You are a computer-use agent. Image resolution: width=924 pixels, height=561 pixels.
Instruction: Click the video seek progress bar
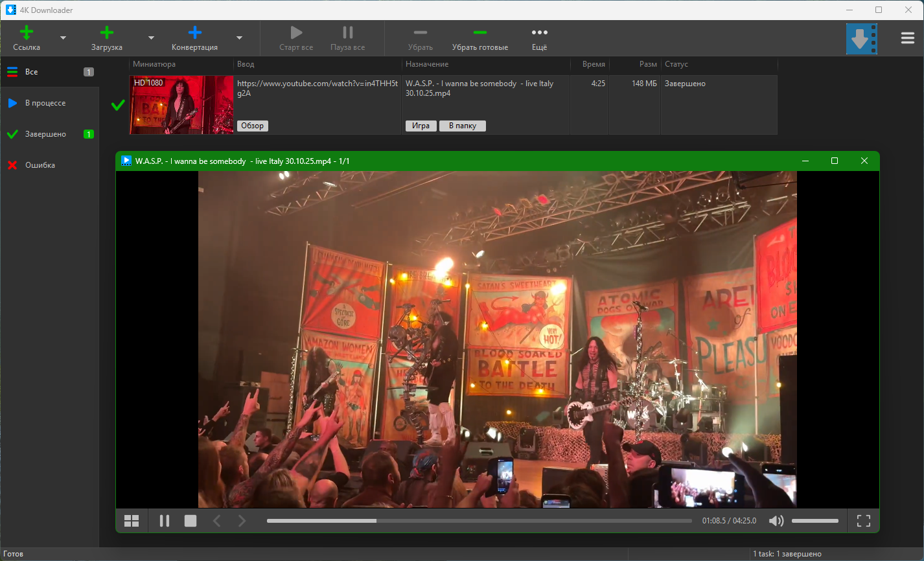tap(479, 521)
